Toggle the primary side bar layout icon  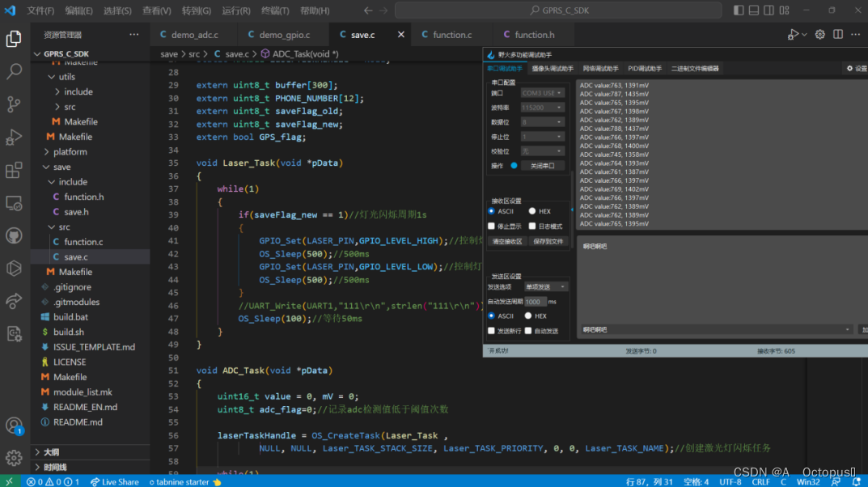(739, 11)
